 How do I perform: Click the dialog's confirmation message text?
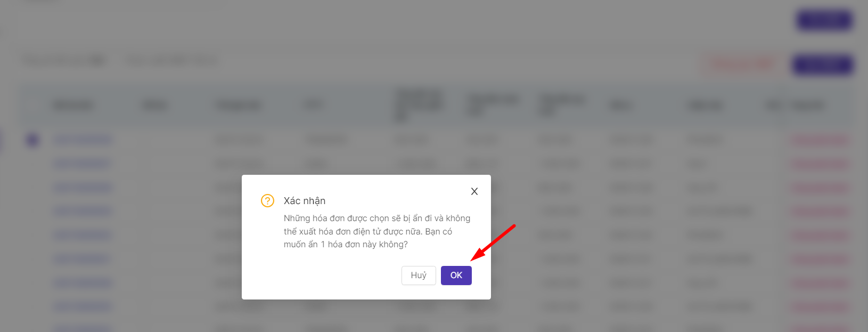tap(377, 231)
